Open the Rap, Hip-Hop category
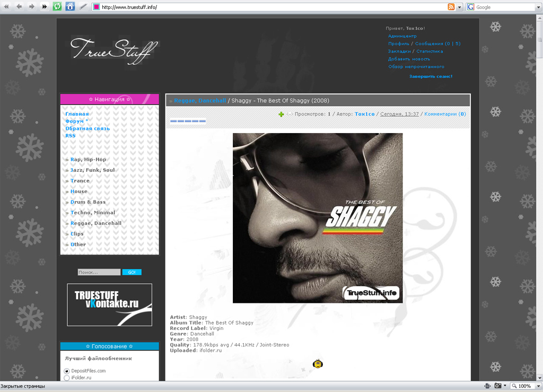The height and width of the screenshot is (392, 543). point(88,160)
